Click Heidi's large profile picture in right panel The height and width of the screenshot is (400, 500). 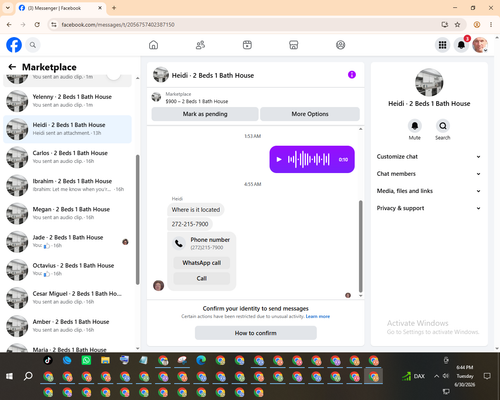click(429, 83)
